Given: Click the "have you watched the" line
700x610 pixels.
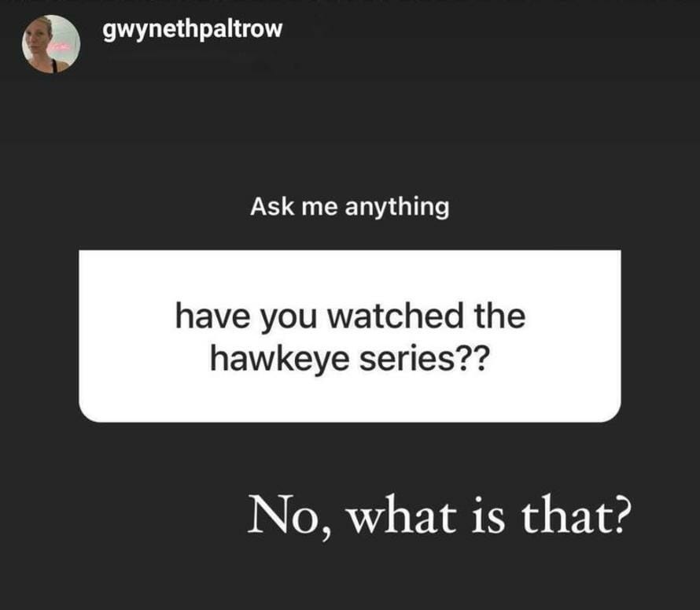Looking at the screenshot, I should (351, 316).
